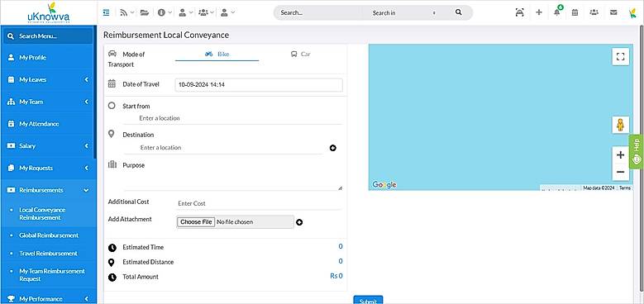Open Global Reimbursement
Viewport: 644px width, 304px height.
(49, 235)
